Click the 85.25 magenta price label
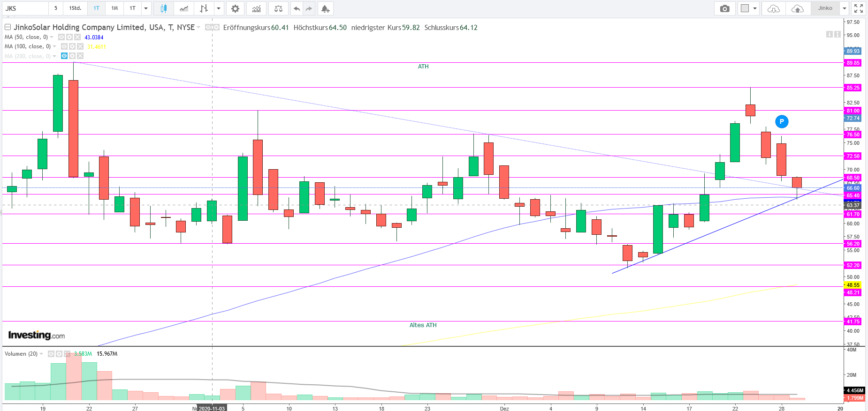The height and width of the screenshot is (411, 868). [x=853, y=88]
